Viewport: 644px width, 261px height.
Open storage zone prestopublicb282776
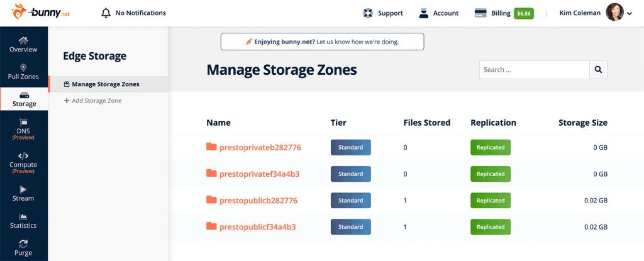point(258,201)
